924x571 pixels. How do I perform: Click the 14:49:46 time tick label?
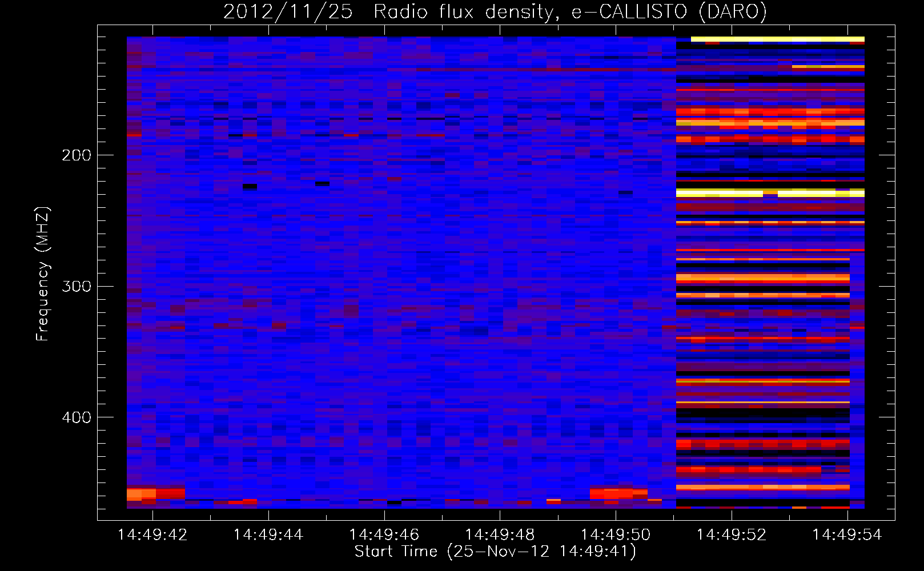click(x=384, y=535)
